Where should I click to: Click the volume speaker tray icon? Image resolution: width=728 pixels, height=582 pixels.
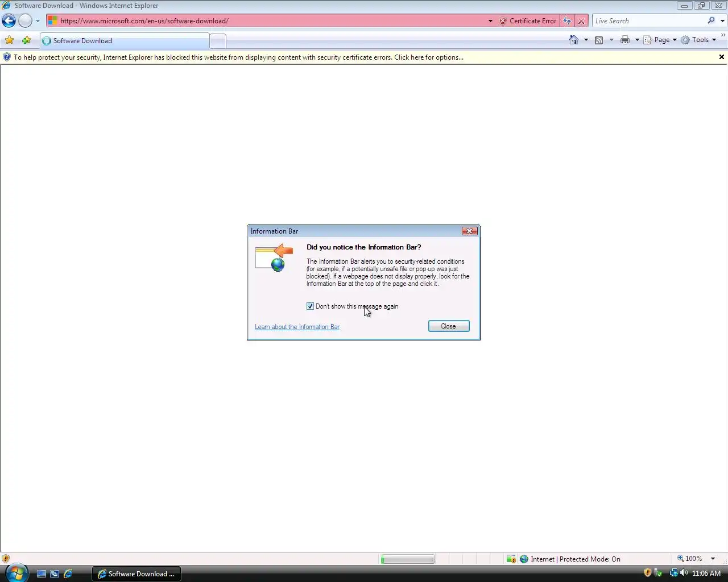point(684,573)
